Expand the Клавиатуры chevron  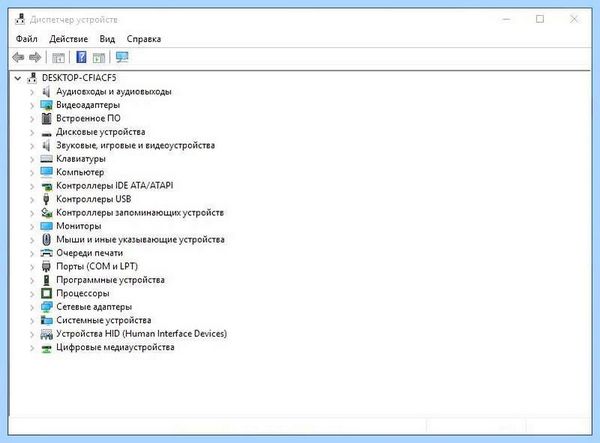pyautogui.click(x=32, y=160)
